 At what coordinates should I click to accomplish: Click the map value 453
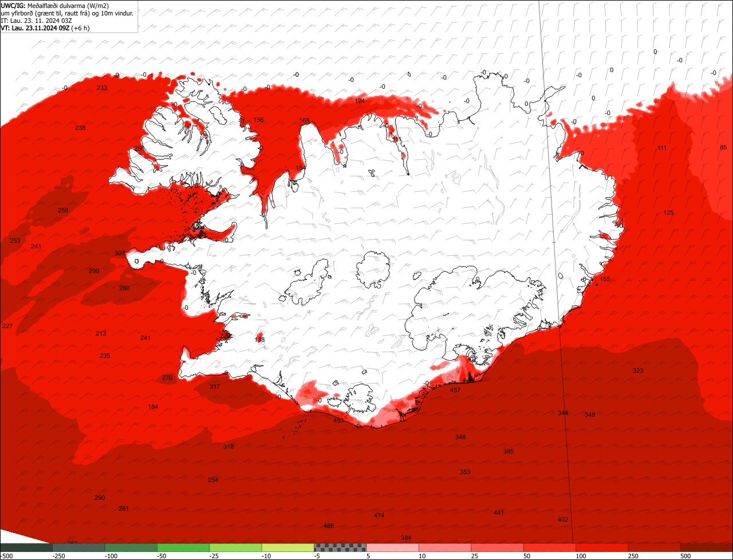[x=338, y=420]
